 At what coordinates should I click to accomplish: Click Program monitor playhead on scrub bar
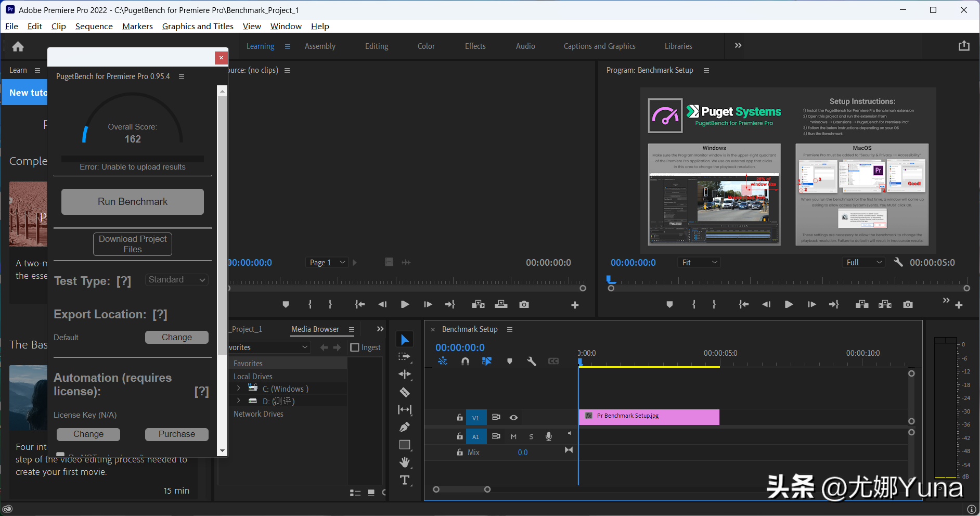[611, 279]
